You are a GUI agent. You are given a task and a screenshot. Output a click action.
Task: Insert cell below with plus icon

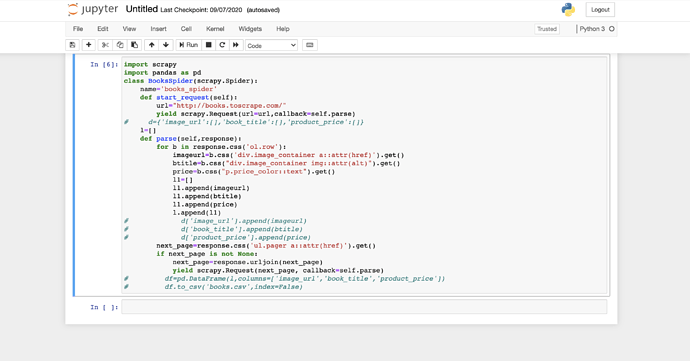click(x=88, y=45)
